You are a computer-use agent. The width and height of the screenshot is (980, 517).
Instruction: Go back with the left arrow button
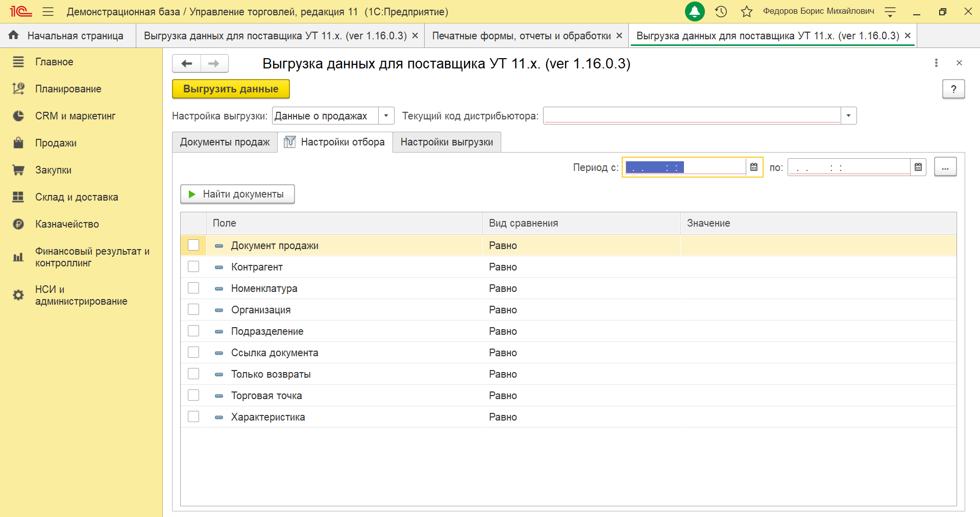pos(187,63)
